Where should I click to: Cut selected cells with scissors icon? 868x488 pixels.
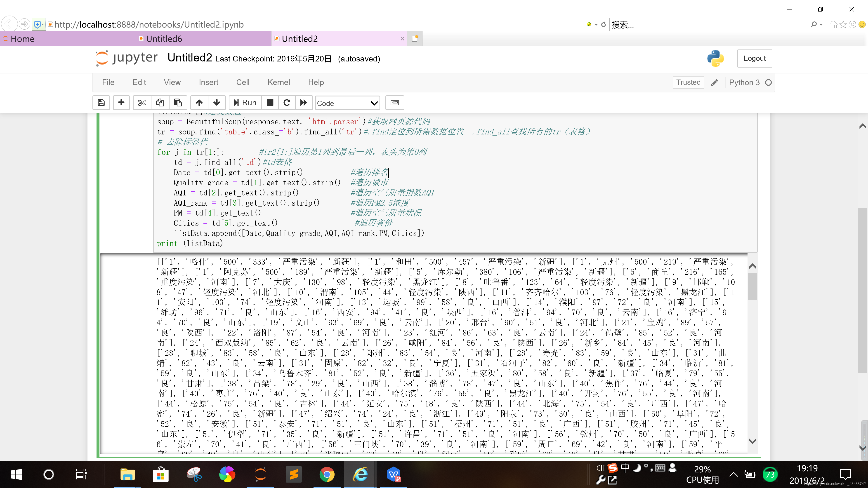tap(142, 103)
